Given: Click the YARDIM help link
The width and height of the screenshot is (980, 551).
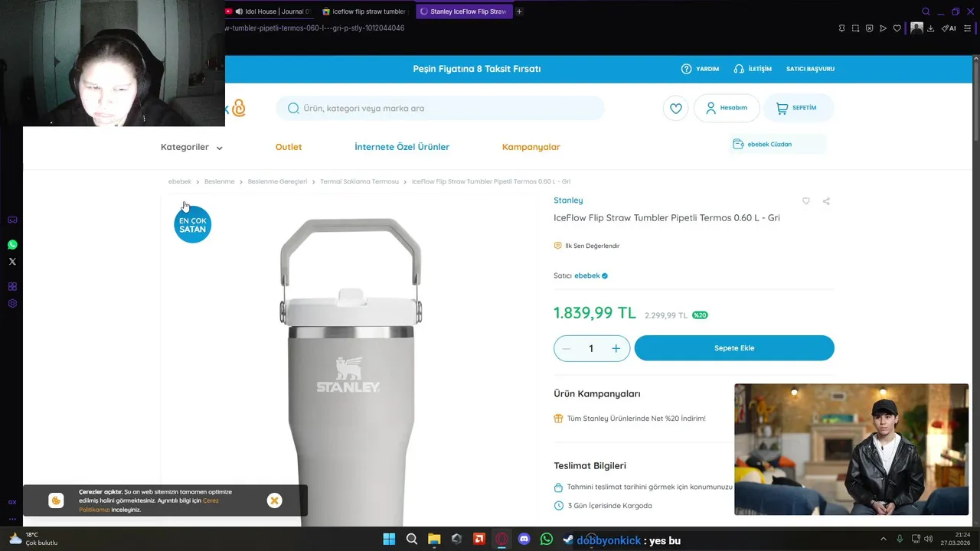Looking at the screenshot, I should point(700,69).
